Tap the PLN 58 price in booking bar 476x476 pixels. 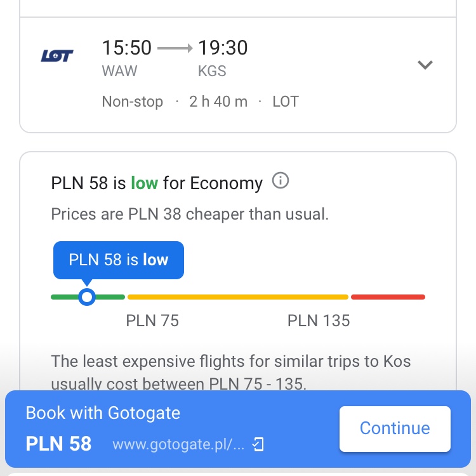[x=58, y=444]
